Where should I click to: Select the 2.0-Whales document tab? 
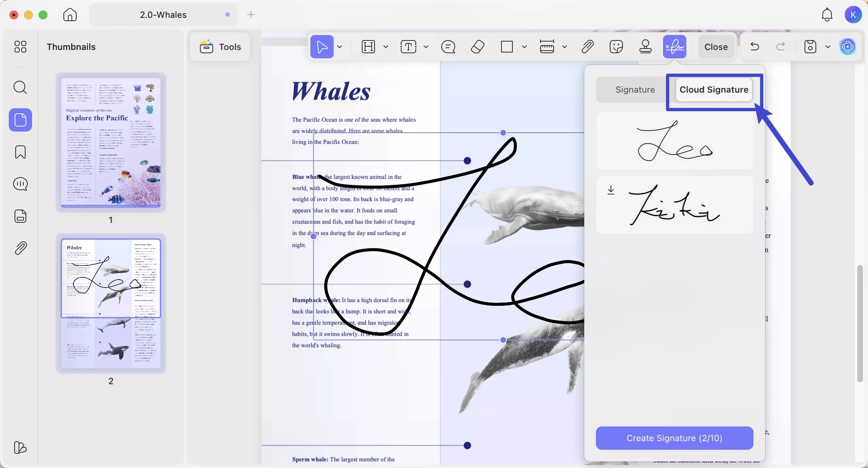point(163,15)
